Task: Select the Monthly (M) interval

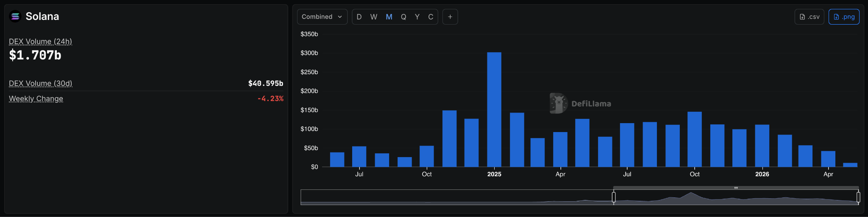Action: pyautogui.click(x=389, y=17)
